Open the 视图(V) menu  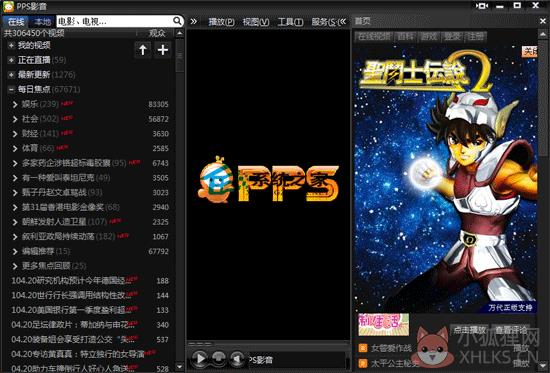point(256,22)
